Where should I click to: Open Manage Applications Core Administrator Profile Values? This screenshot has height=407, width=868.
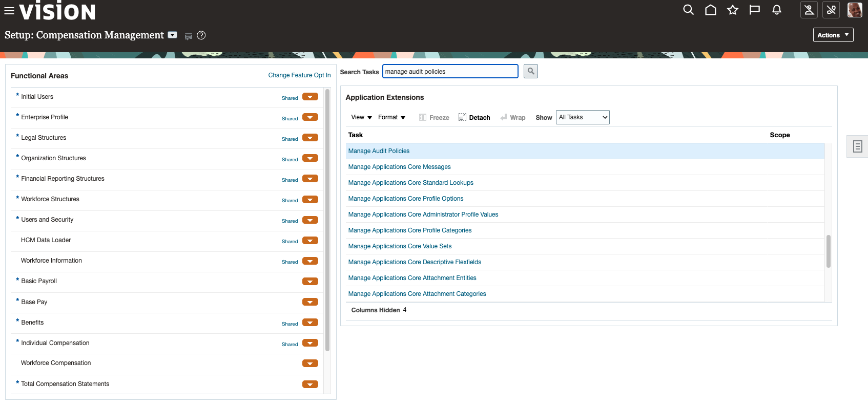point(423,215)
